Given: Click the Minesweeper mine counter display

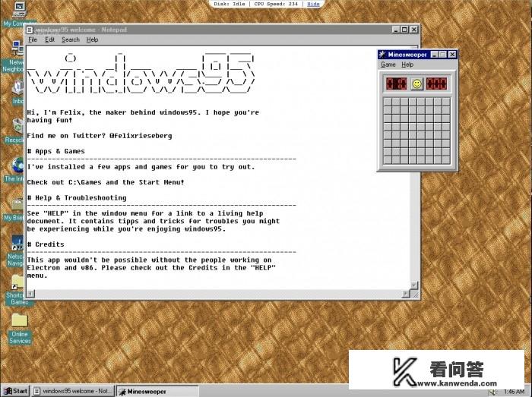Looking at the screenshot, I should (x=396, y=83).
